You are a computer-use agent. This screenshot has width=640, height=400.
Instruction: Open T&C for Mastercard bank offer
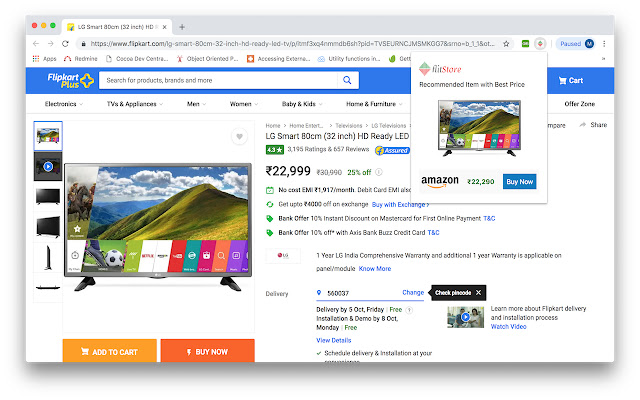coord(489,218)
